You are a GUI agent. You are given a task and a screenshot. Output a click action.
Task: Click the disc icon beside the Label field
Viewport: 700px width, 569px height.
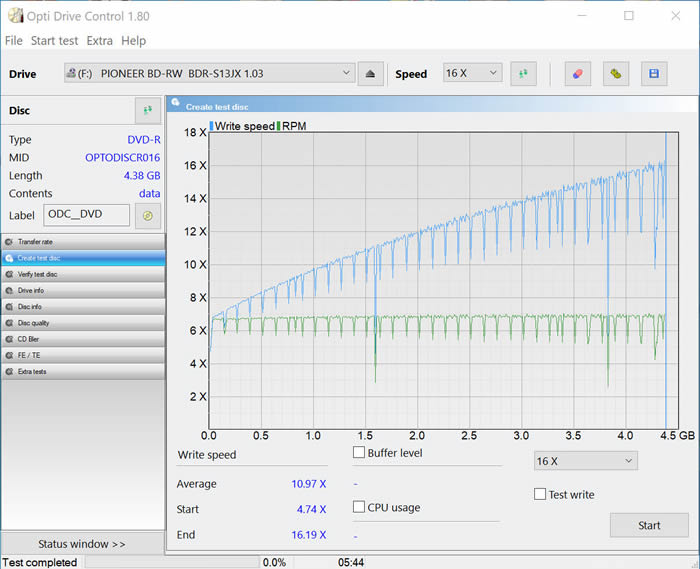pos(148,215)
